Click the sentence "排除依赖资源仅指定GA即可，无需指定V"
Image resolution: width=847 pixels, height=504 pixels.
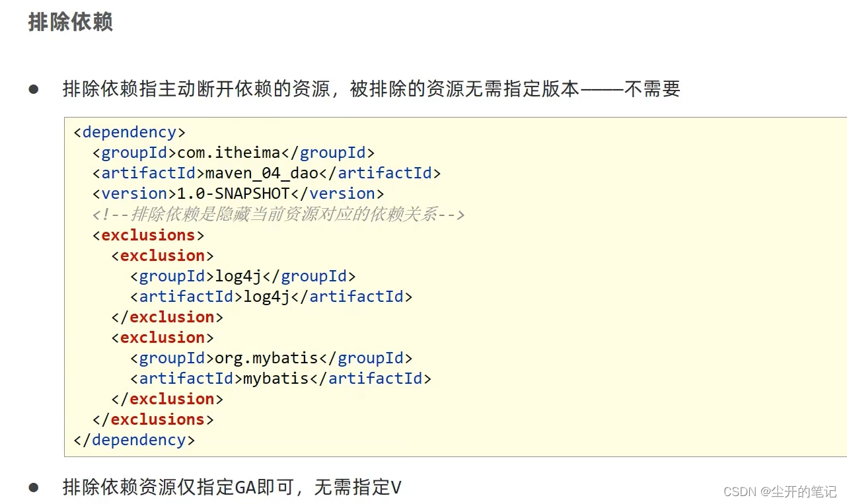pyautogui.click(x=232, y=487)
